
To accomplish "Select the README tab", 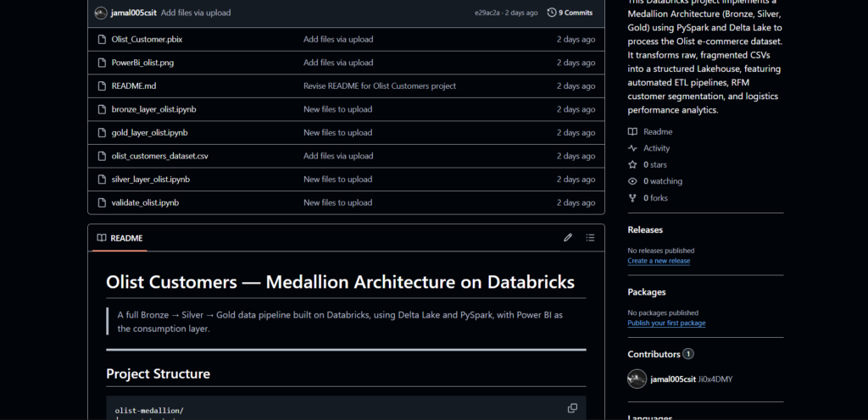I will [x=120, y=238].
